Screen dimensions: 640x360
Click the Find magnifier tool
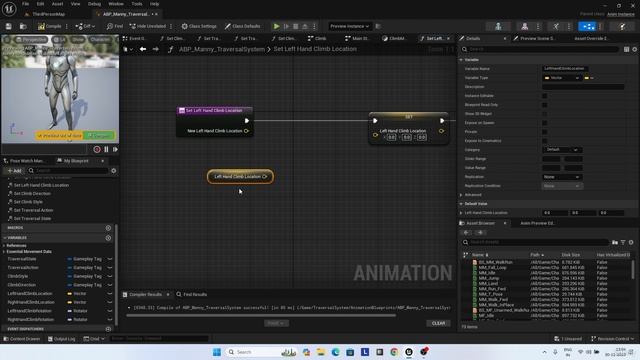tap(115, 26)
